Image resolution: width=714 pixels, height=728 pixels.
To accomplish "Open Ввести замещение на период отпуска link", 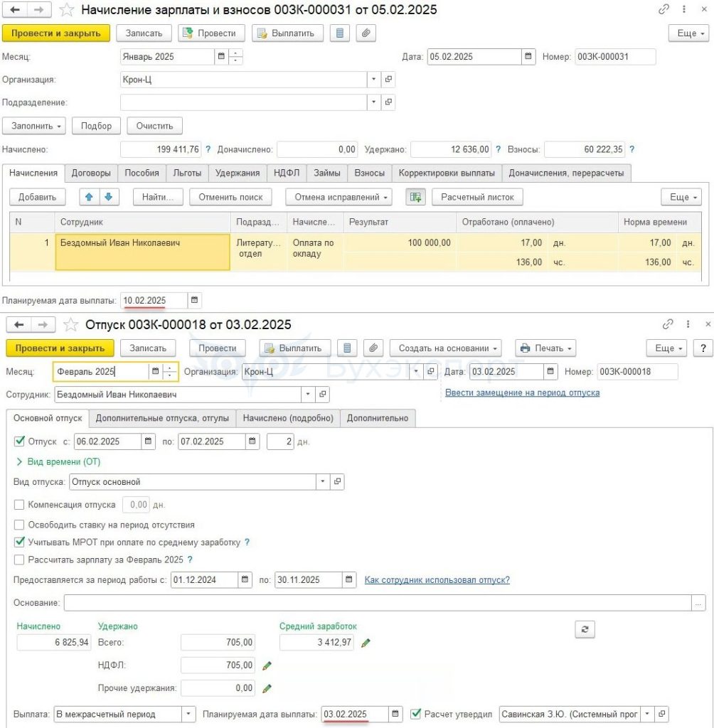I will [x=523, y=392].
